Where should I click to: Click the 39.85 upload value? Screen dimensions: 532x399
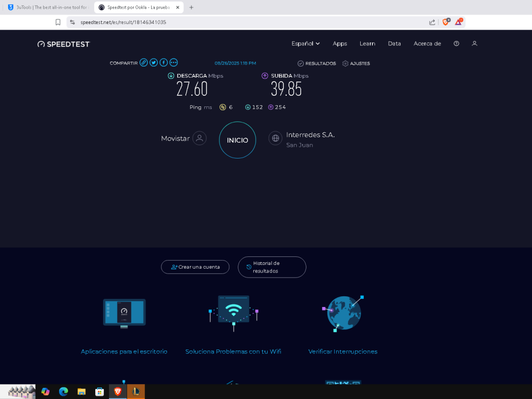click(286, 89)
